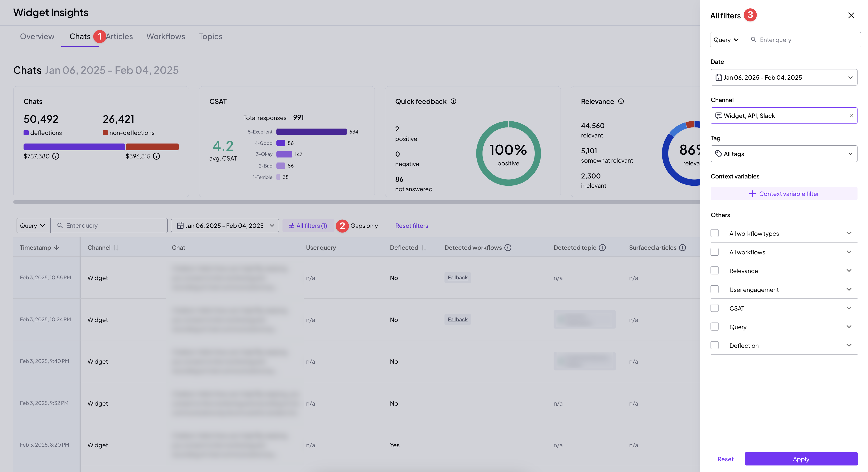Screen dimensions: 868x472
Task: Expand the Deflection filter section
Action: [849, 345]
